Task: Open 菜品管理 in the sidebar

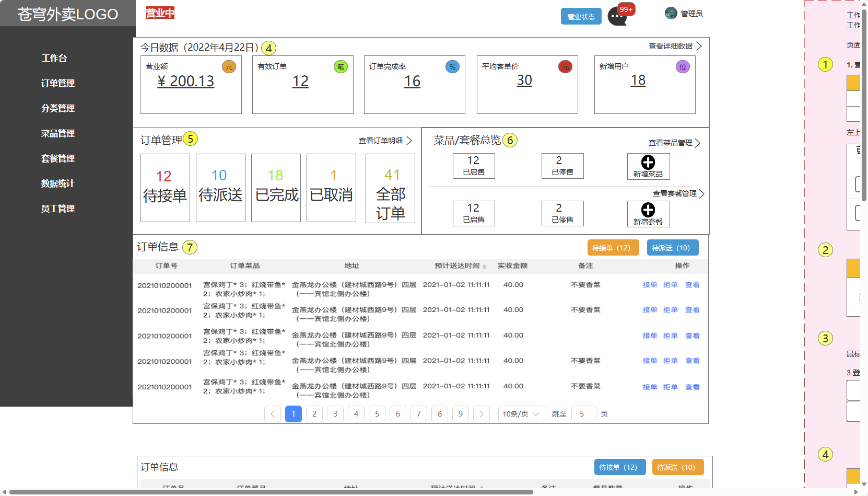Action: tap(58, 133)
